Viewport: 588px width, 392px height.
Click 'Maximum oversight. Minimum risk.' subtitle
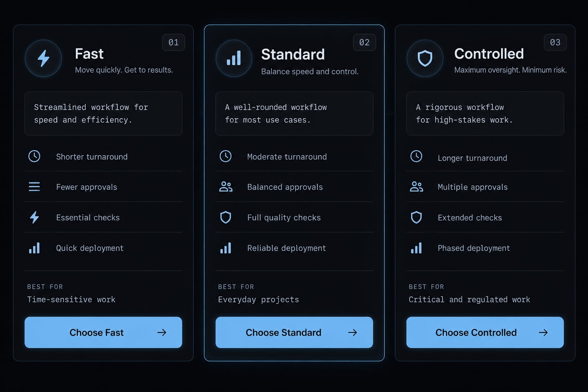(510, 70)
